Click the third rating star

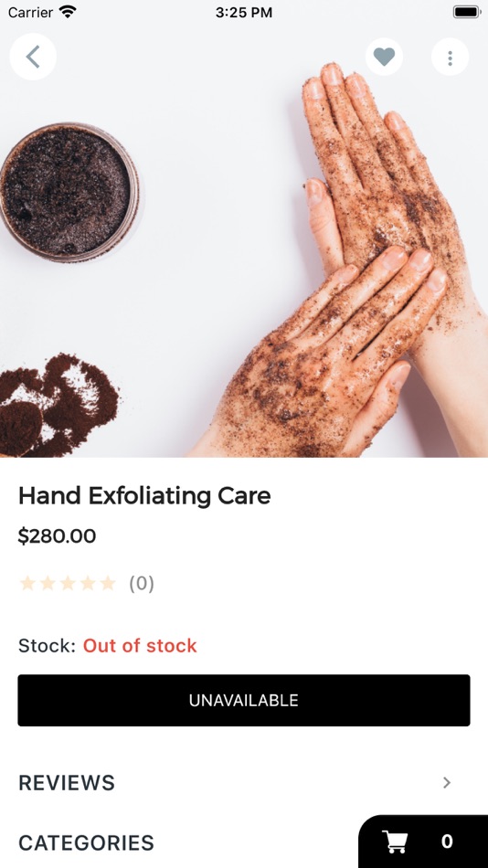point(68,583)
